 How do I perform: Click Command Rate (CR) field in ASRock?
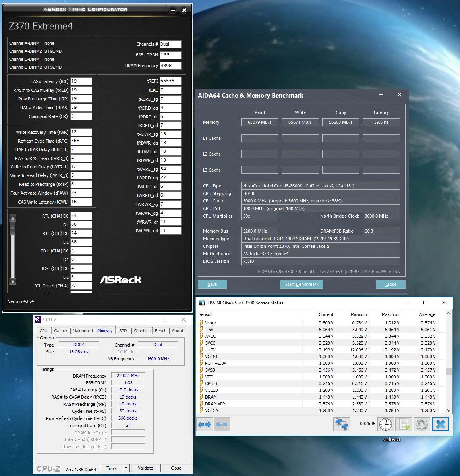click(81, 116)
